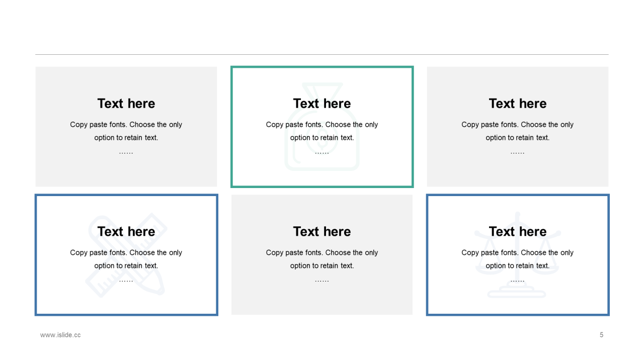Click the heading over the ruler-and-pencil icon
The width and height of the screenshot is (644, 362).
[126, 232]
